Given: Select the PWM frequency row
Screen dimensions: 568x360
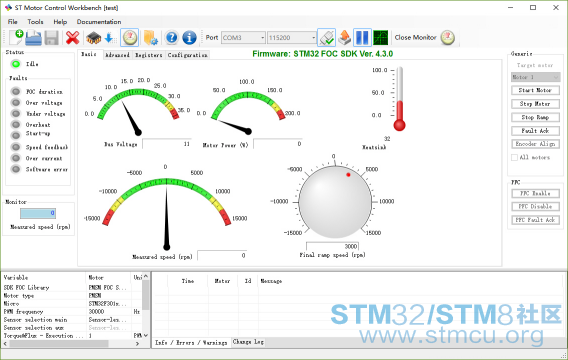Looking at the screenshot, I should click(x=72, y=311).
